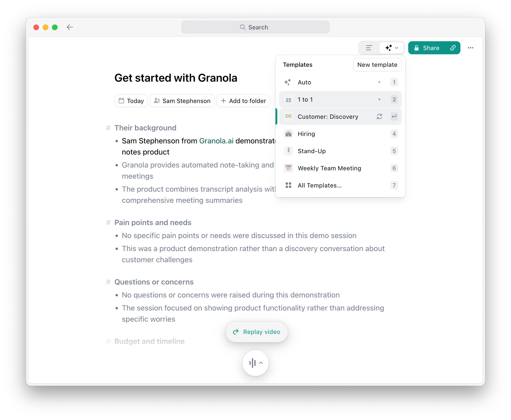Click Add to folder
The height and width of the screenshot is (420, 511).
[243, 101]
